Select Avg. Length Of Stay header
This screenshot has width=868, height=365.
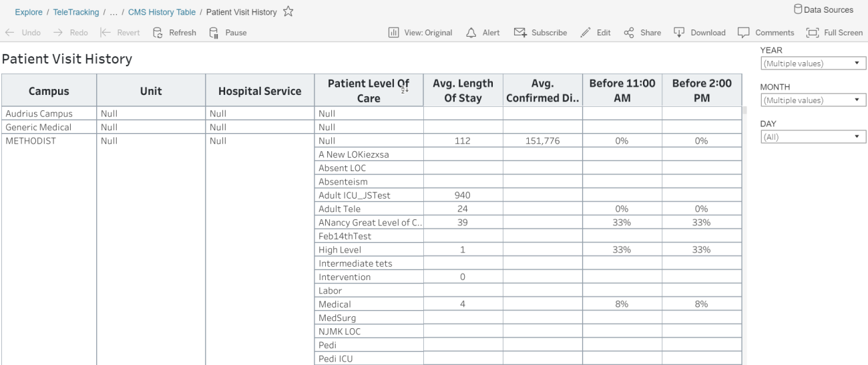tap(463, 91)
